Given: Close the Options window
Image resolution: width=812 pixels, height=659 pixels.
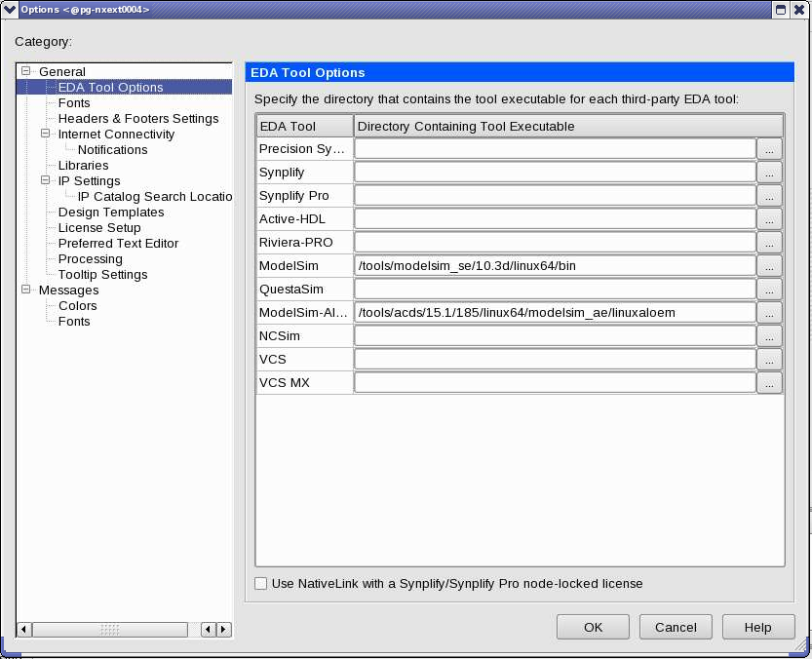Looking at the screenshot, I should point(799,10).
